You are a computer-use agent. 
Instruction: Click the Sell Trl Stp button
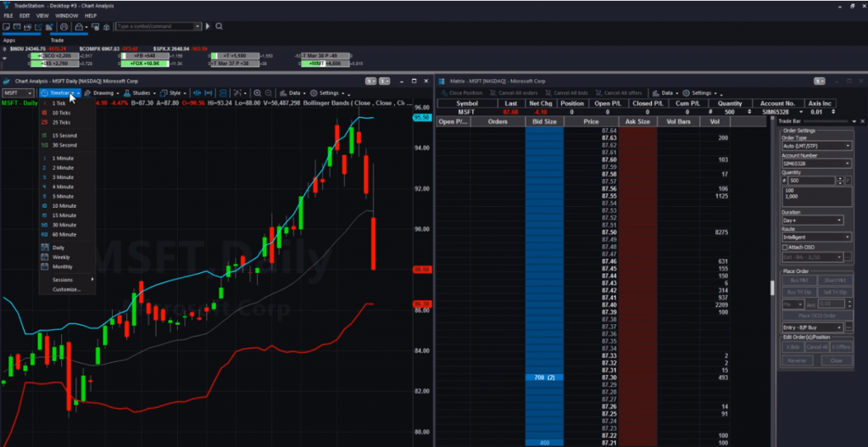coord(835,292)
